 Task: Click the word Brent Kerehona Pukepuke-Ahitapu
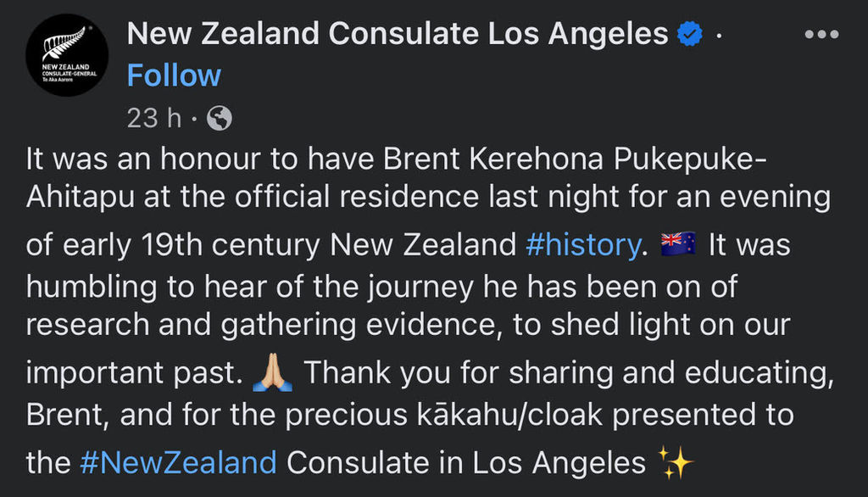pyautogui.click(x=509, y=159)
